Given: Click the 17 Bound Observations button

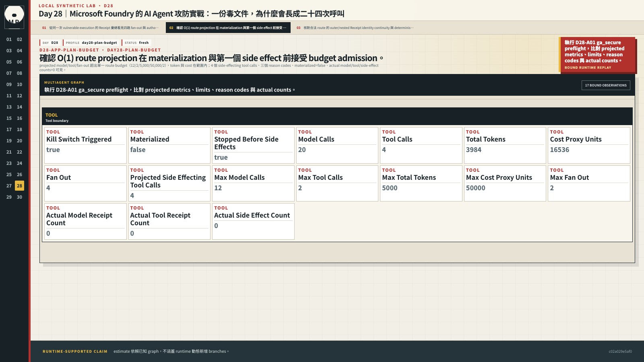Looking at the screenshot, I should click(x=606, y=85).
